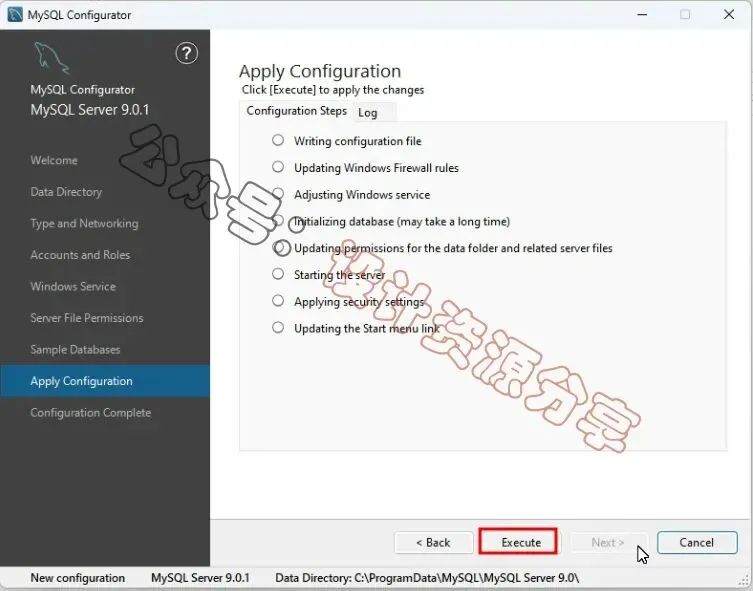Click status circle for Updating the Start menu link
The image size is (753, 591).
coord(278,327)
